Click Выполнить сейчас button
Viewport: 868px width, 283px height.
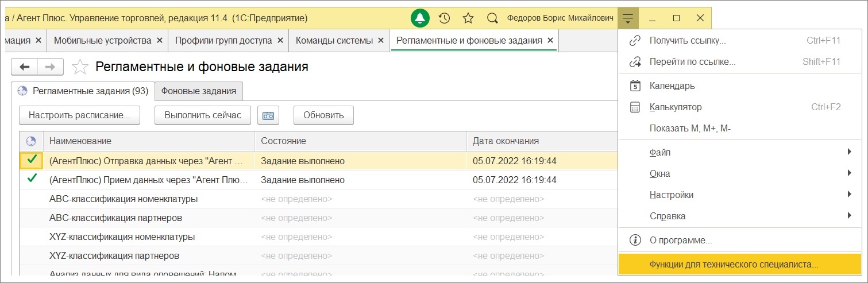tap(203, 115)
